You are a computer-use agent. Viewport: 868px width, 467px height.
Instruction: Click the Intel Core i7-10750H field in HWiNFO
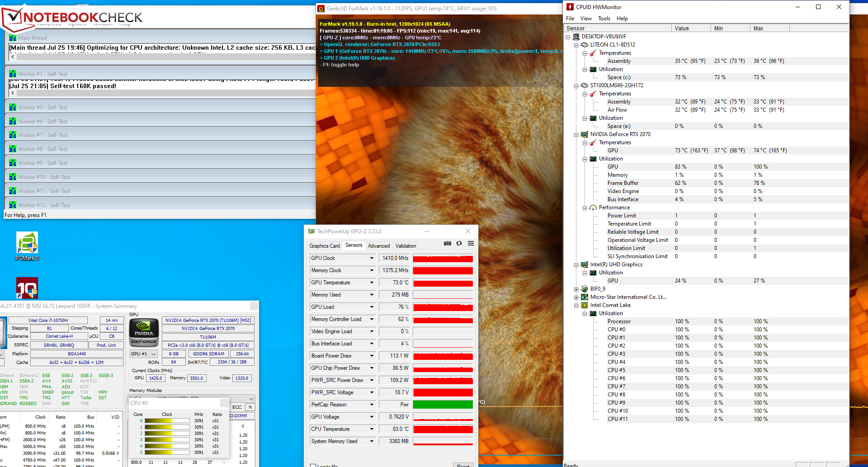click(x=48, y=321)
